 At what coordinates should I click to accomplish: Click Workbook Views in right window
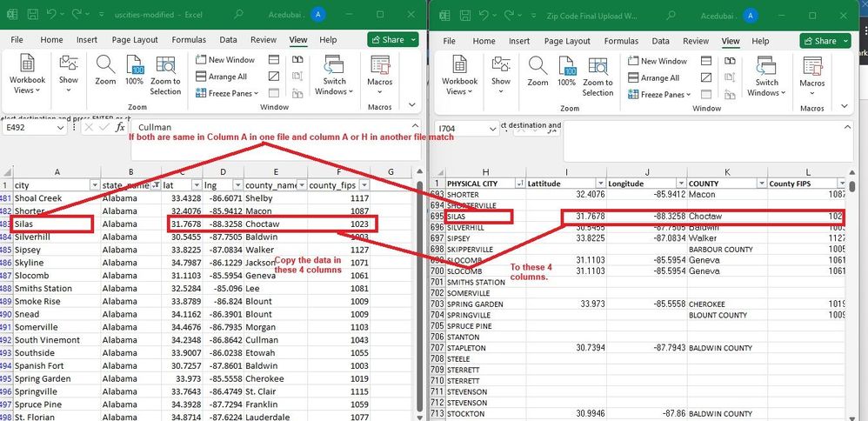459,77
